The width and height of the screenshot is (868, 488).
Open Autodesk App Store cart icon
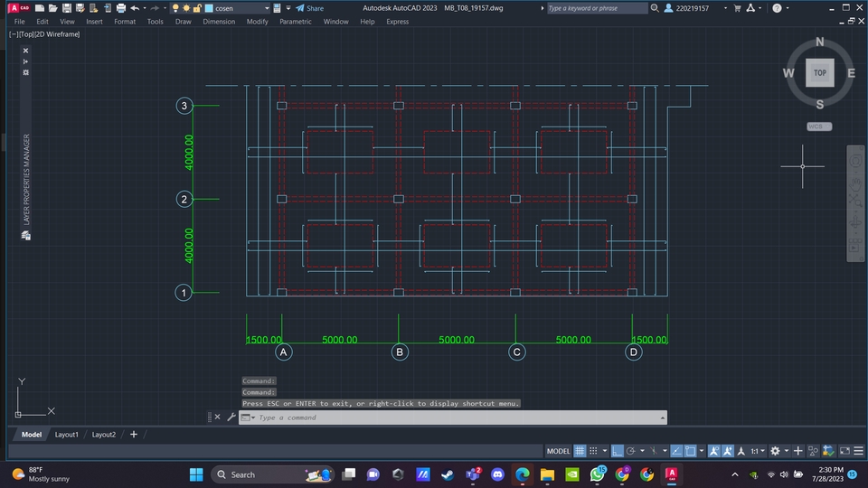tap(738, 8)
